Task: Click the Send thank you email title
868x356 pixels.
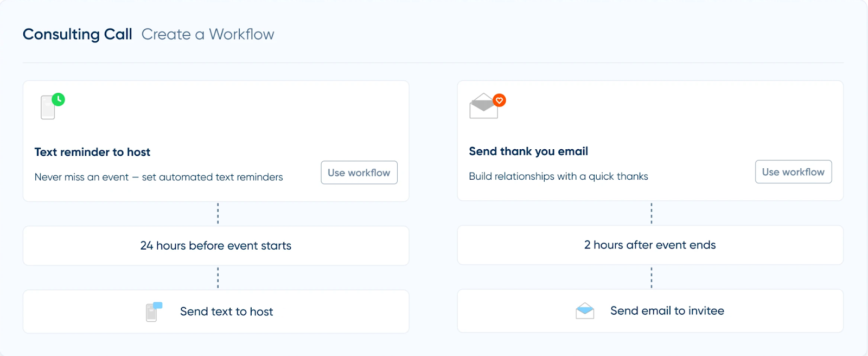Action: (x=528, y=151)
